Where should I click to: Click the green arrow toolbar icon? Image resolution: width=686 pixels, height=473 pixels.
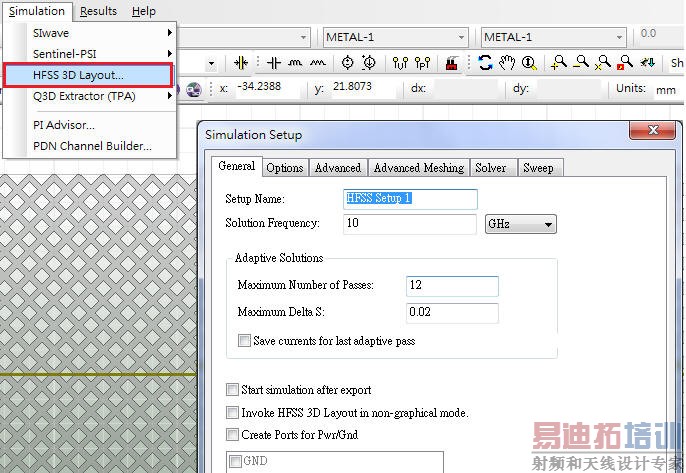pyautogui.click(x=648, y=63)
